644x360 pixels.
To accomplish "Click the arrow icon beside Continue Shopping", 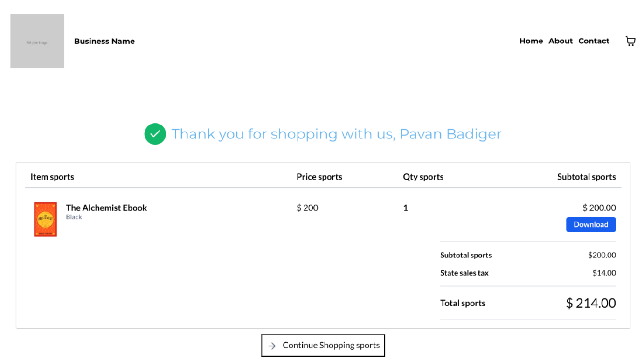I will point(272,346).
